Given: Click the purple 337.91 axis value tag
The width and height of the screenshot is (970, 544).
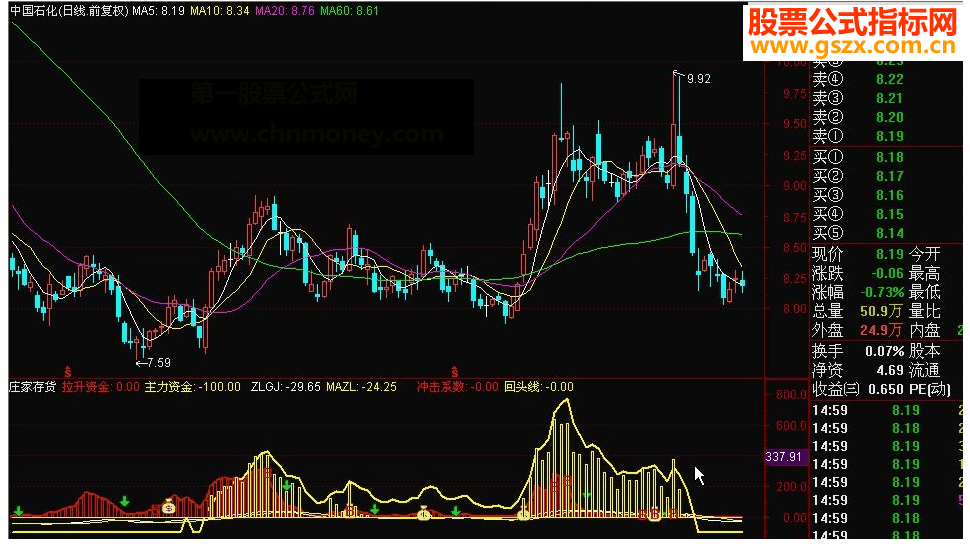Looking at the screenshot, I should click(x=784, y=457).
